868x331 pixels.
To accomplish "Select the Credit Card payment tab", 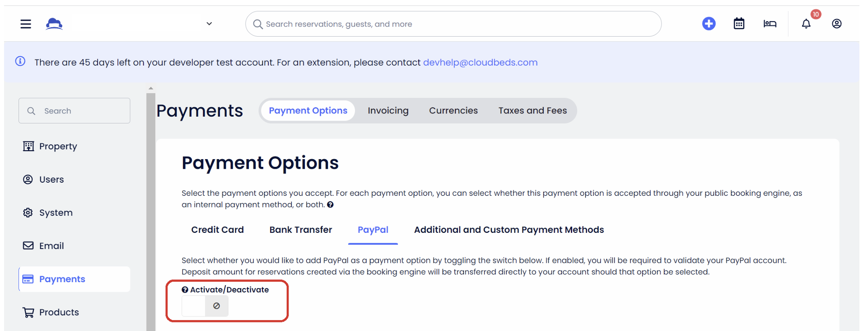I will (x=217, y=230).
